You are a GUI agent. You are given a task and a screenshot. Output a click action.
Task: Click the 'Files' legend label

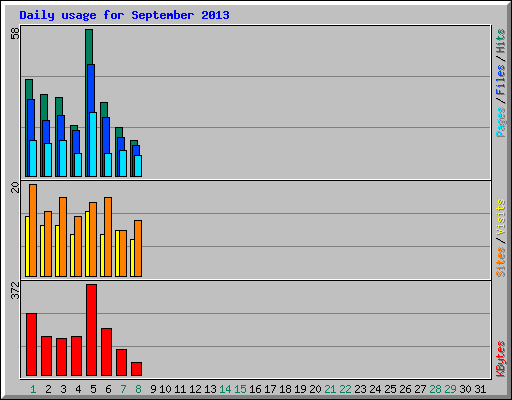tap(501, 79)
